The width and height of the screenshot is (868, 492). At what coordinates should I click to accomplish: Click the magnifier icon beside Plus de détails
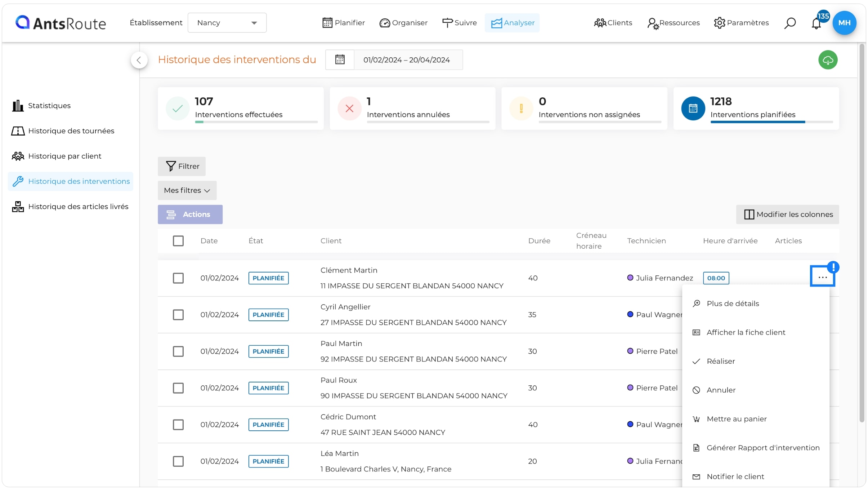click(696, 303)
